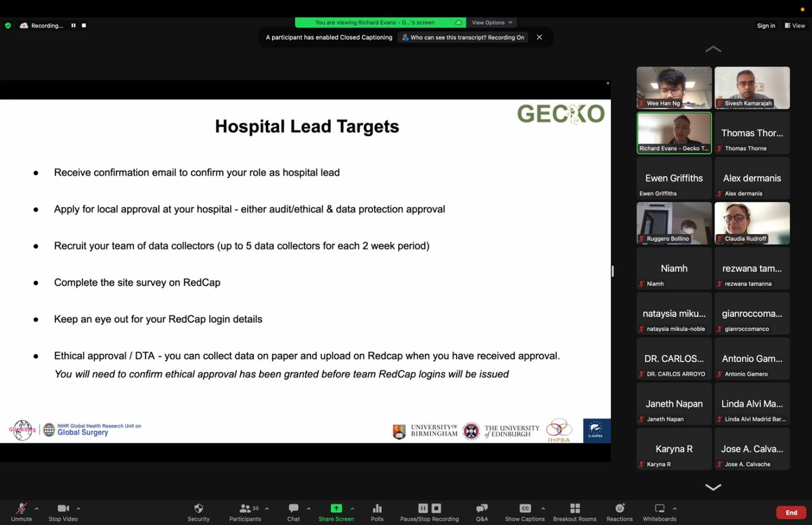Expand Chat options caret
The height and width of the screenshot is (525, 812).
tap(309, 508)
